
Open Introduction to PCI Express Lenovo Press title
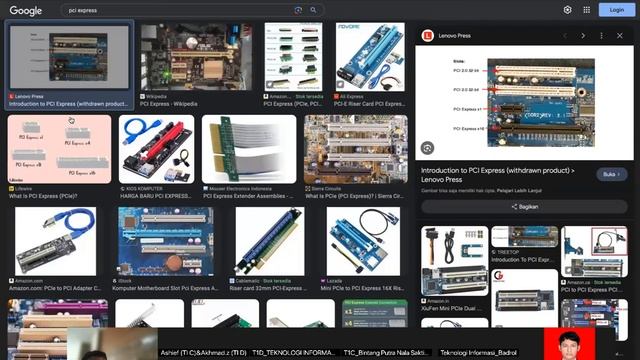tap(498, 175)
